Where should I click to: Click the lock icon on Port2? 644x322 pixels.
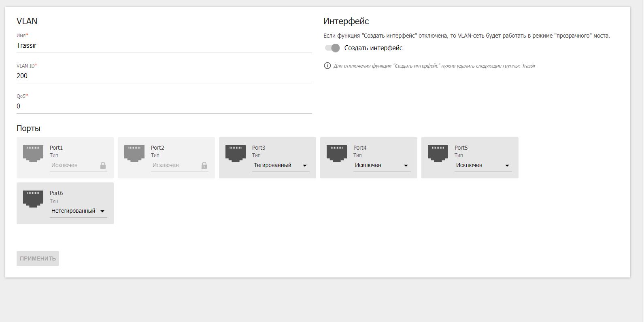(204, 165)
